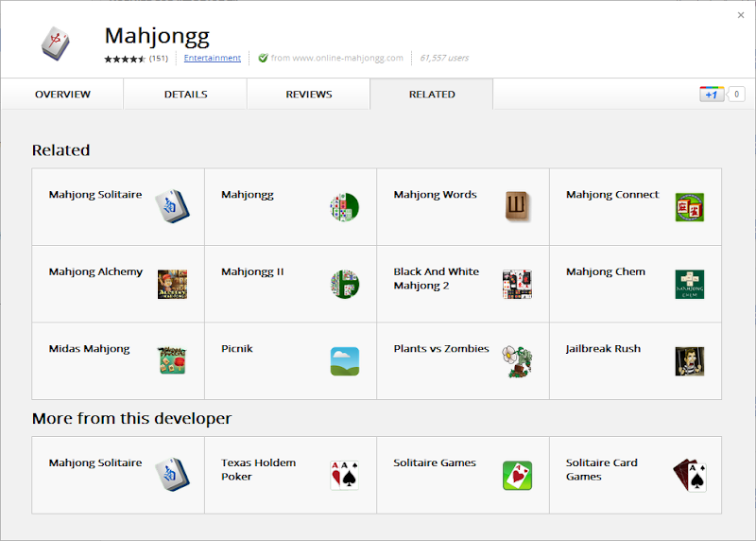Open the Solitaire Games title
The image size is (756, 541).
435,462
